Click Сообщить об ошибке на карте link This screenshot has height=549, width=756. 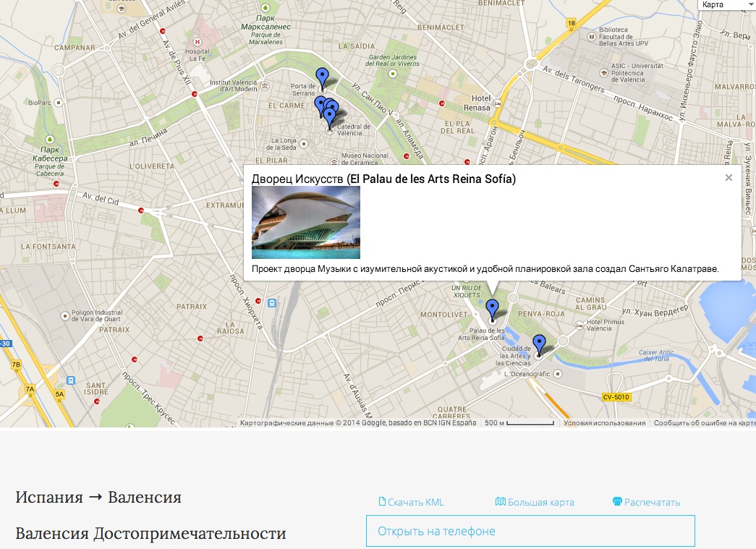(x=705, y=422)
